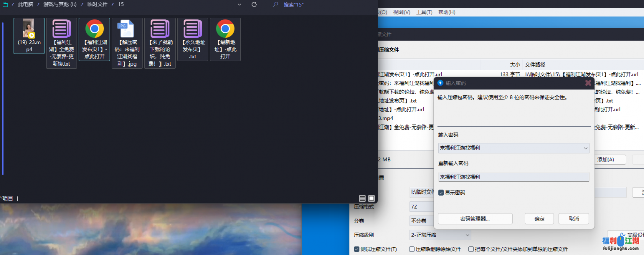Select the 【福利江湖发布页1】 Chrome shortcut icon
Viewport: 644px width, 255px height.
pyautogui.click(x=95, y=29)
